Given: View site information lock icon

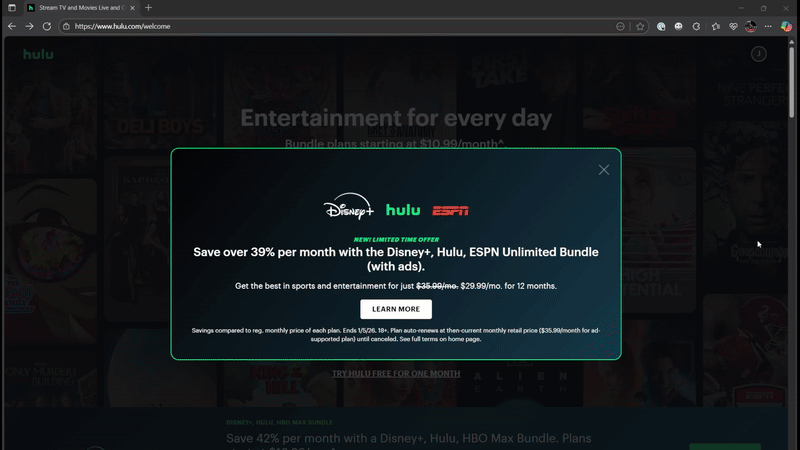Looking at the screenshot, I should point(66,27).
